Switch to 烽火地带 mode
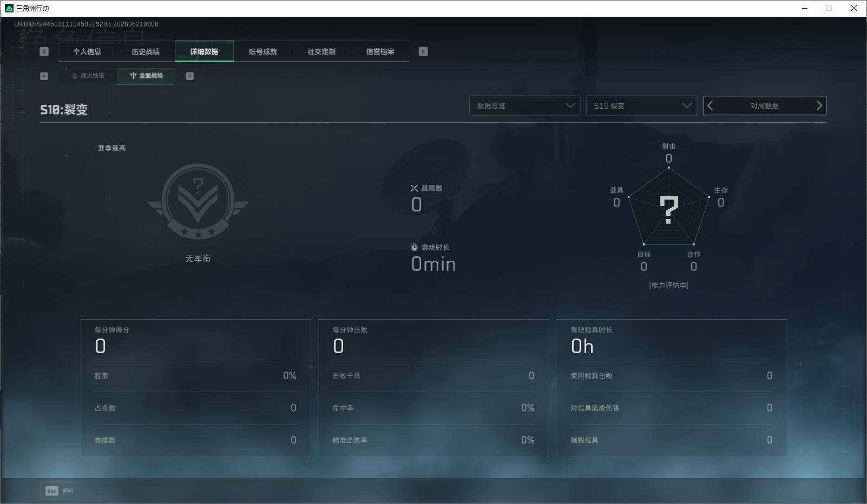Image resolution: width=867 pixels, height=504 pixels. tap(88, 76)
